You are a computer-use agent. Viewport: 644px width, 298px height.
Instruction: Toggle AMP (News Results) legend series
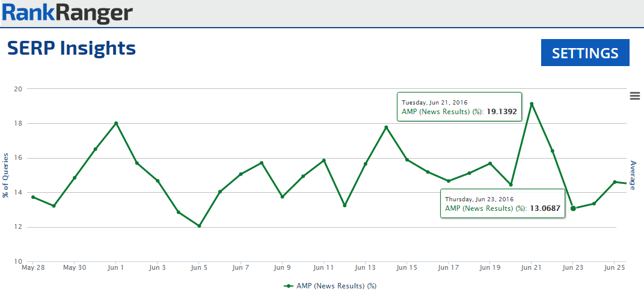coord(331,286)
